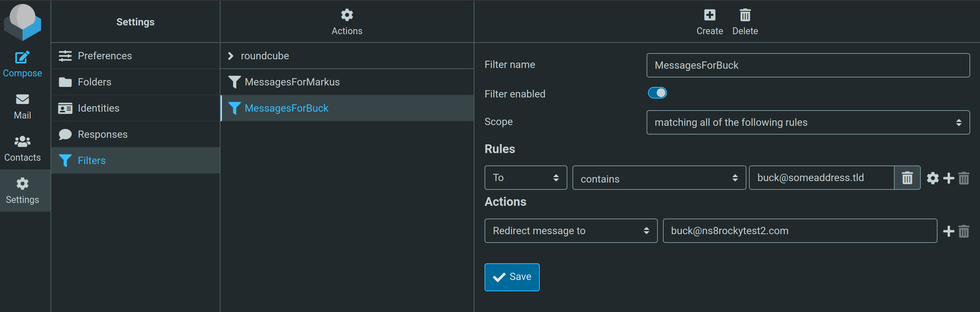Image resolution: width=980 pixels, height=312 pixels.
Task: Delete the buck@someaddress.tld value entry
Action: click(907, 178)
